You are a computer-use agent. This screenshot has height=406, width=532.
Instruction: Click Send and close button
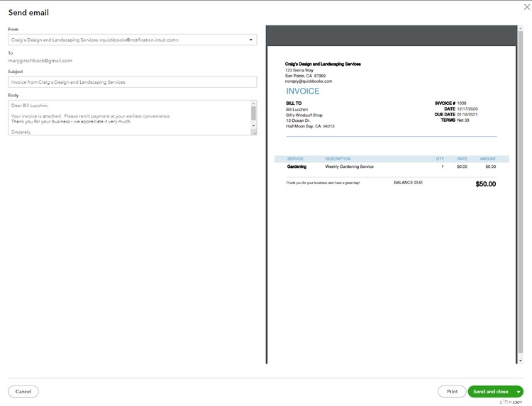pos(491,391)
